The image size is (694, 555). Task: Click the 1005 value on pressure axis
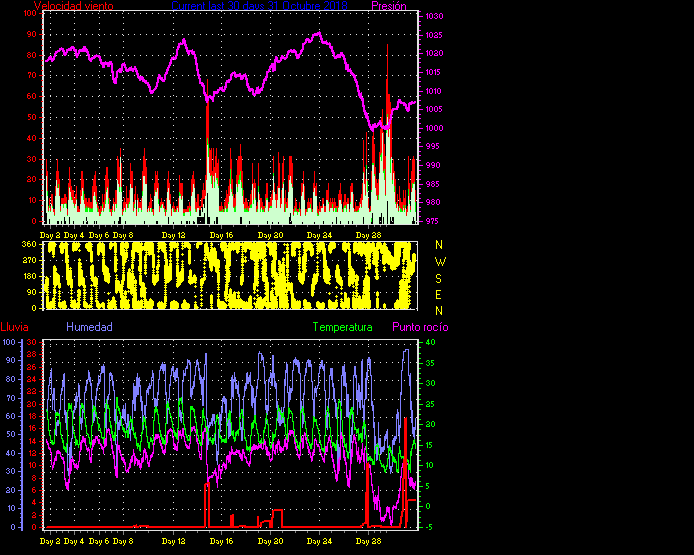click(x=434, y=109)
